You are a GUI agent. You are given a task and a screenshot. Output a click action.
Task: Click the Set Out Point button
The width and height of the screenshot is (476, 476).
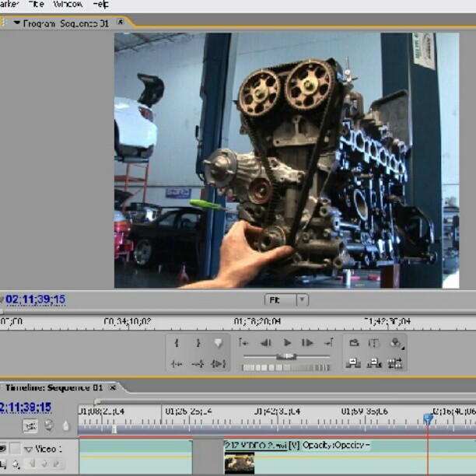[198, 343]
